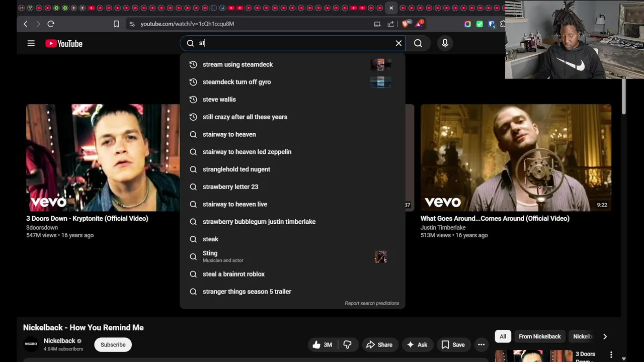Open 3 Doors Down Kryptonite title link

87,219
